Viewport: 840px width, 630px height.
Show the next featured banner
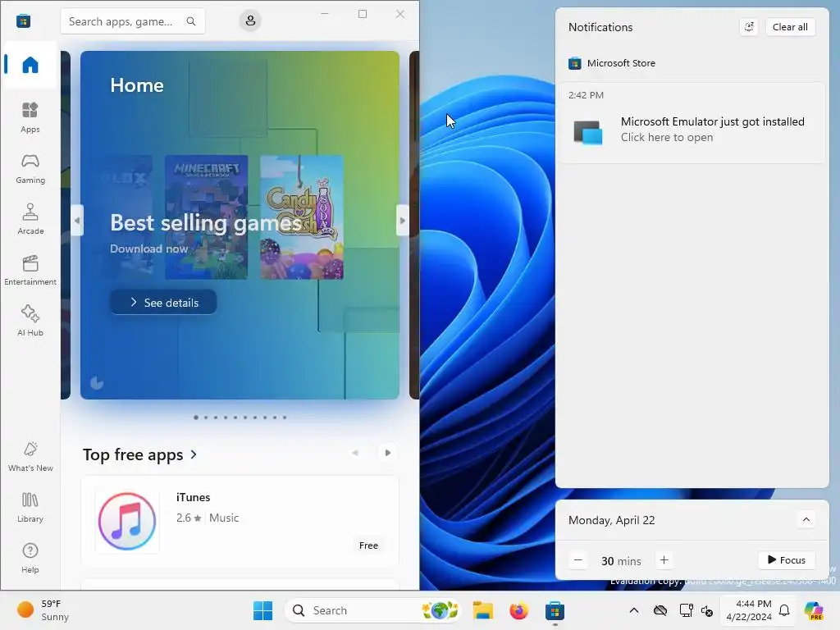[402, 220]
